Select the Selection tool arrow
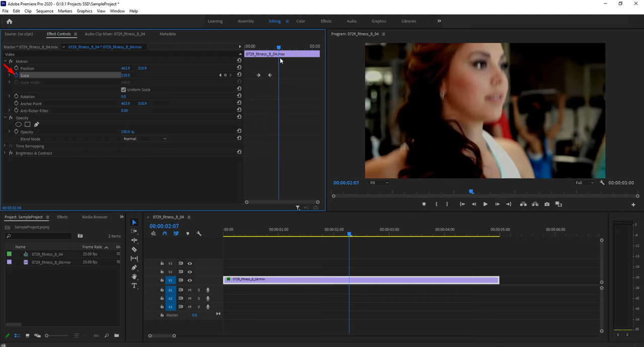The height and width of the screenshot is (347, 644). tap(134, 222)
